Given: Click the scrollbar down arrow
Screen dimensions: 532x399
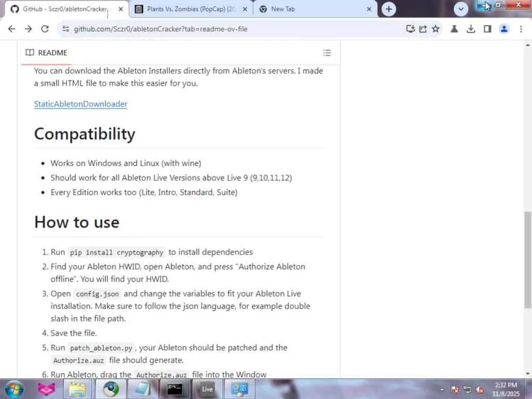Looking at the screenshot, I should 528,374.
